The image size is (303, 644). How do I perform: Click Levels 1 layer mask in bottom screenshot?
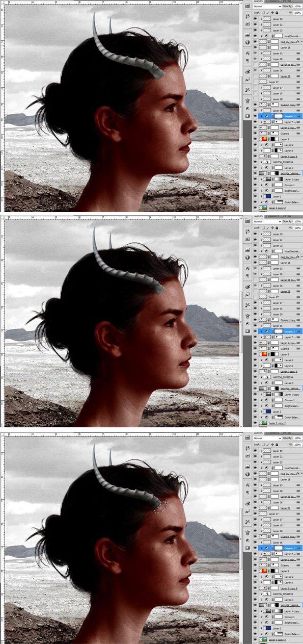click(x=279, y=548)
